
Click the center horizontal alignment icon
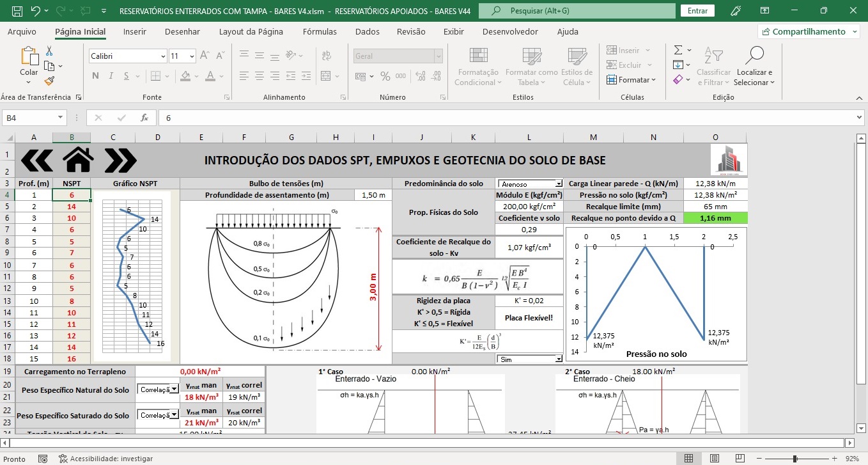tap(260, 75)
